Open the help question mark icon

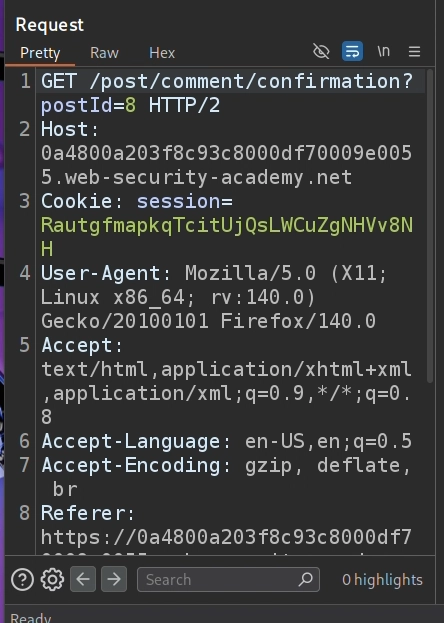click(22, 580)
